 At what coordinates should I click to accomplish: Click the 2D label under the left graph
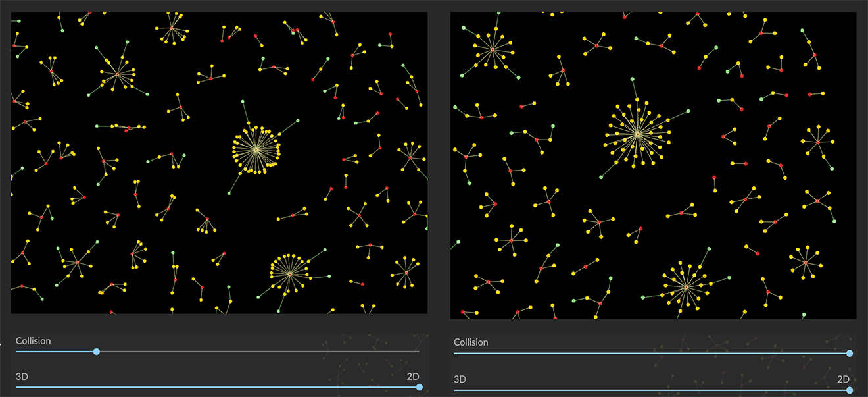(412, 377)
